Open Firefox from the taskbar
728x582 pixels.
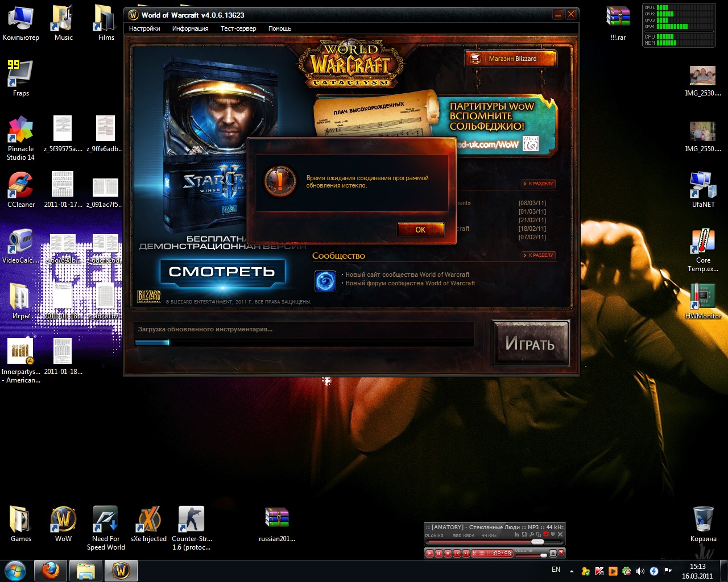click(x=51, y=571)
